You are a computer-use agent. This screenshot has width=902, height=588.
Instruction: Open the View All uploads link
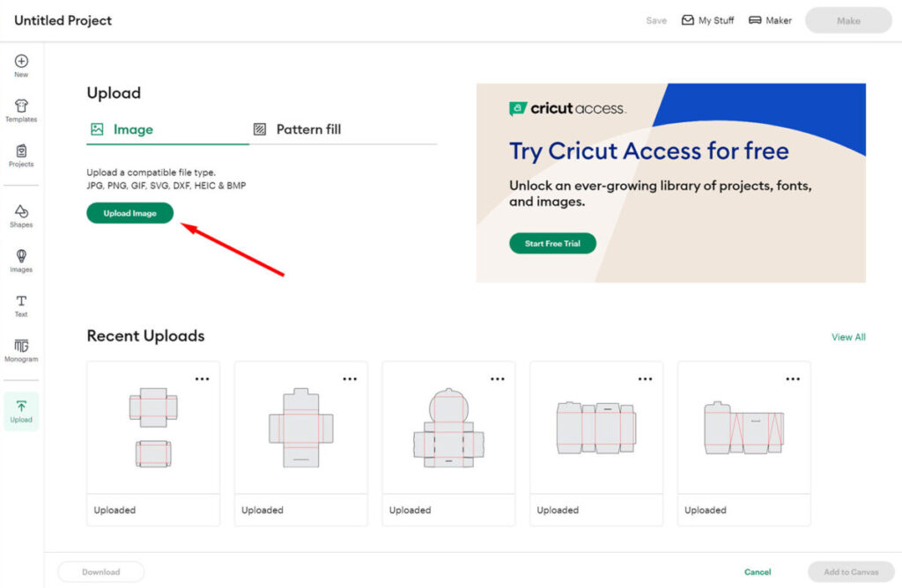(x=848, y=337)
